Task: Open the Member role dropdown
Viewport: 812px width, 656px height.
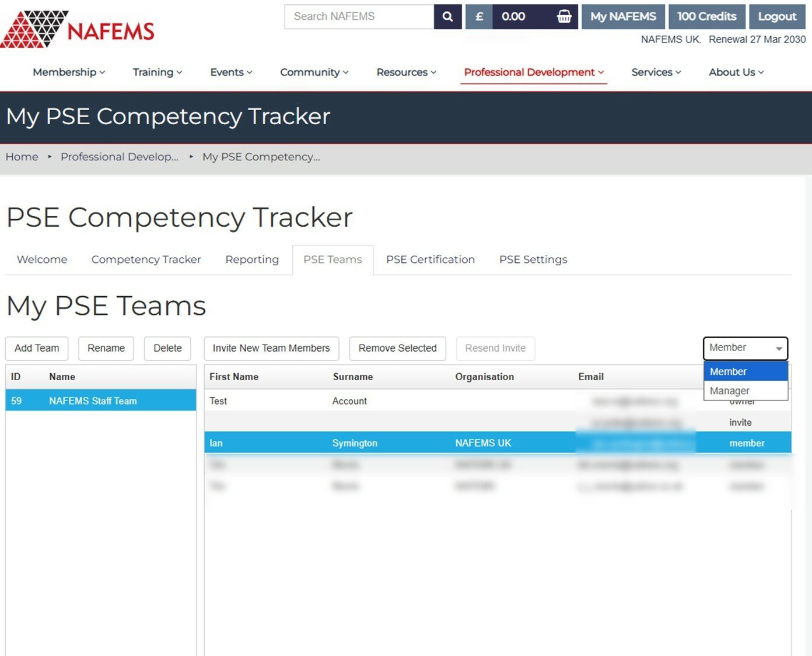Action: 745,348
